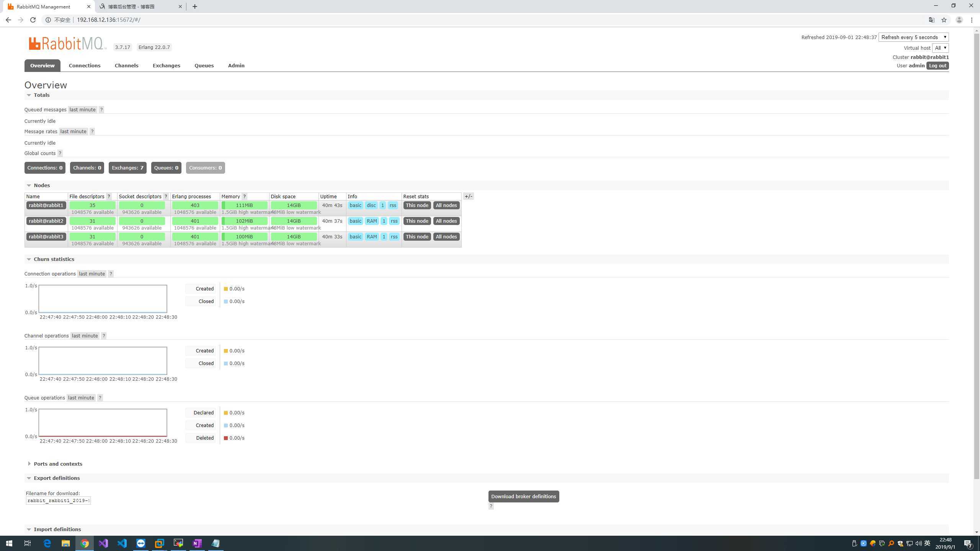980x551 pixels.
Task: Collapse the Churn statistics section
Action: pos(50,259)
